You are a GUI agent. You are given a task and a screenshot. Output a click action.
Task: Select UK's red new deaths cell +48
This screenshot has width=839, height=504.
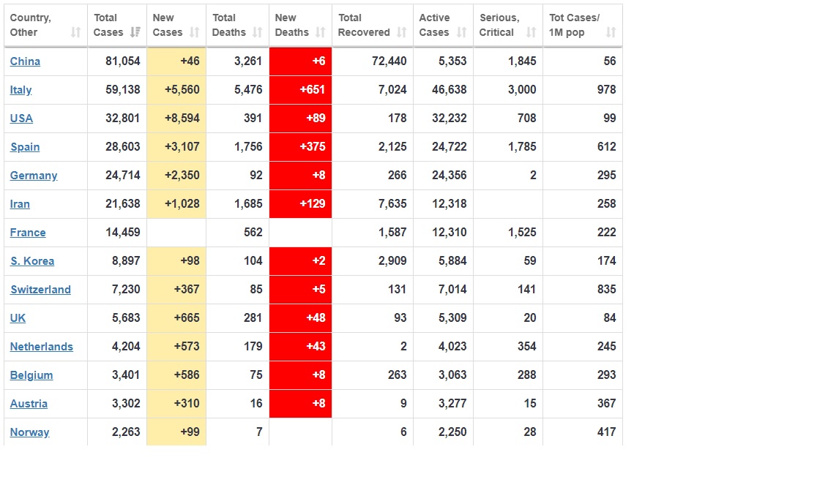point(300,318)
